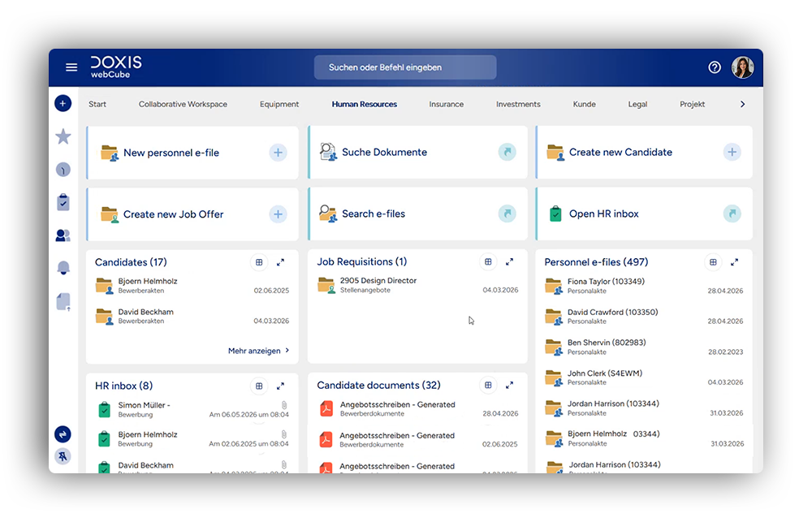The image size is (812, 522).
Task: Click the pin icon at sidebar bottom
Action: click(63, 456)
